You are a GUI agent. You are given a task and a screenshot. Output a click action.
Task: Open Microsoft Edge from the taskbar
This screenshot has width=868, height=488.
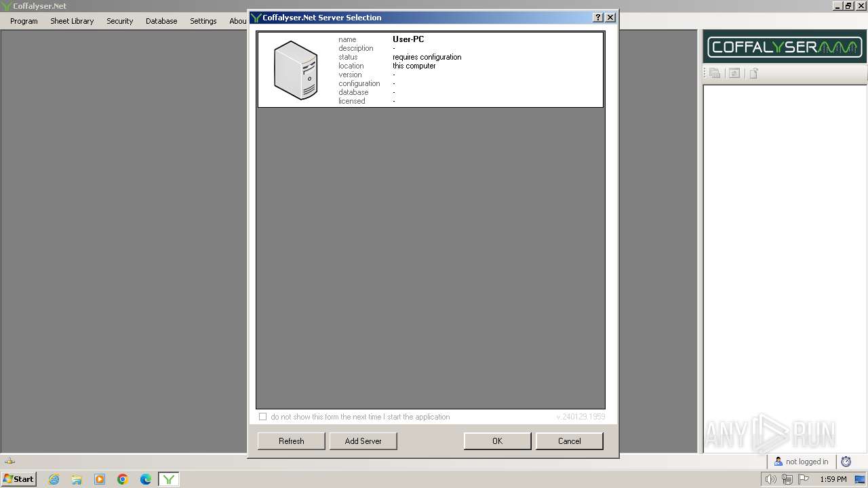(x=146, y=479)
